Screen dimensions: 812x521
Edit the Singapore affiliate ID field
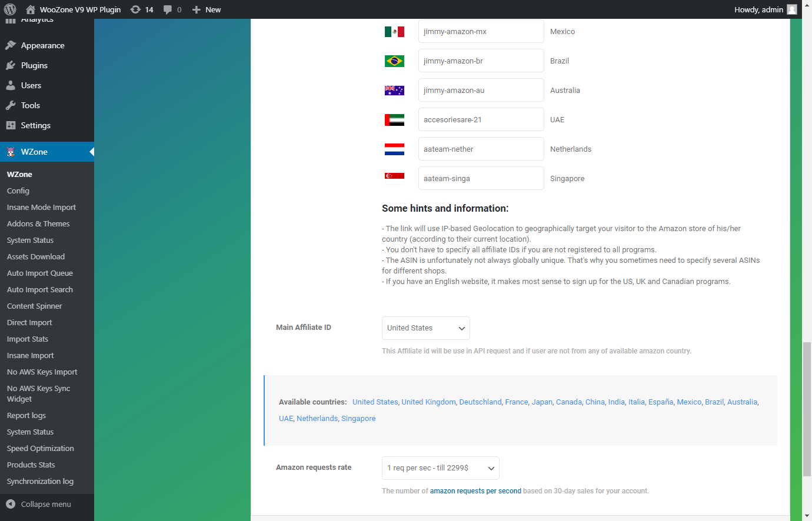pos(481,179)
